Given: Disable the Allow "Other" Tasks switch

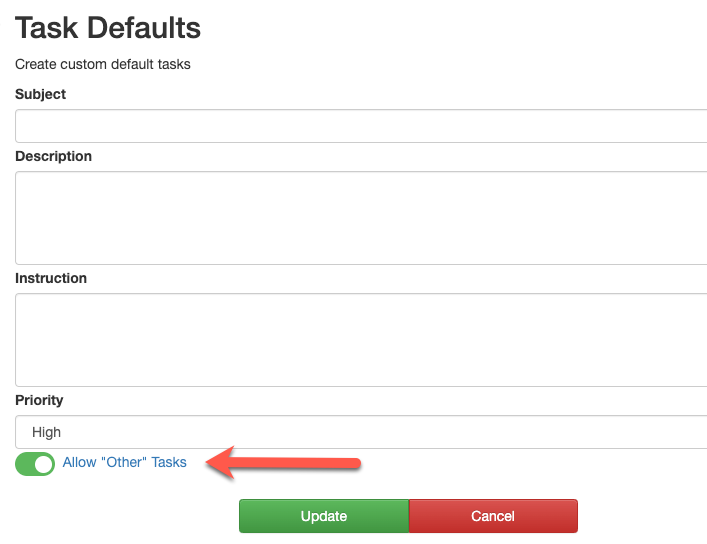Looking at the screenshot, I should 35,464.
